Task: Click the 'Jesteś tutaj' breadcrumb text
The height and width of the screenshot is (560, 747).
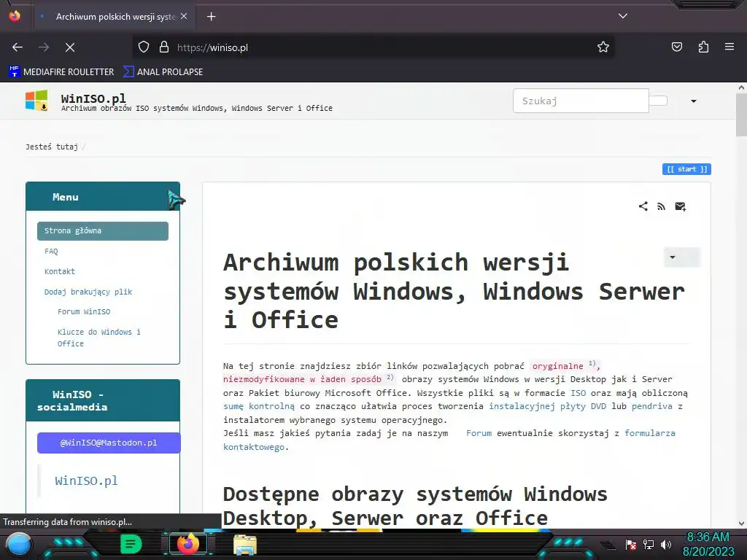Action: pos(52,147)
